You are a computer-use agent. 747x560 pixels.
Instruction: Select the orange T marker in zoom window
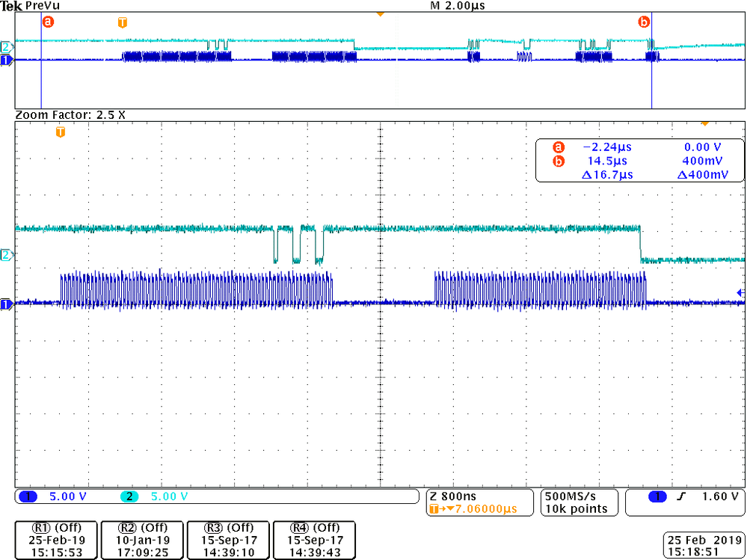[x=60, y=132]
